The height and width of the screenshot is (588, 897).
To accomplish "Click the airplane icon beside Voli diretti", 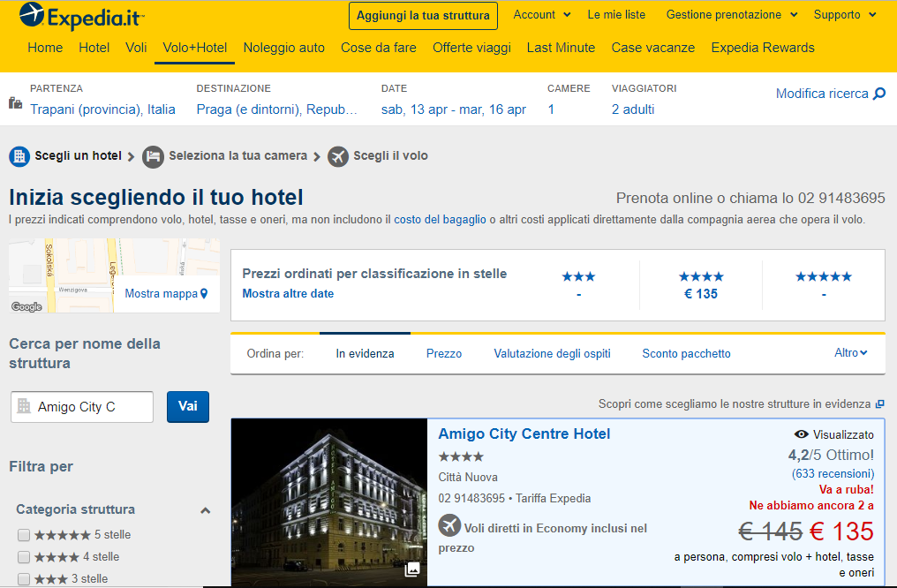I will [x=449, y=525].
